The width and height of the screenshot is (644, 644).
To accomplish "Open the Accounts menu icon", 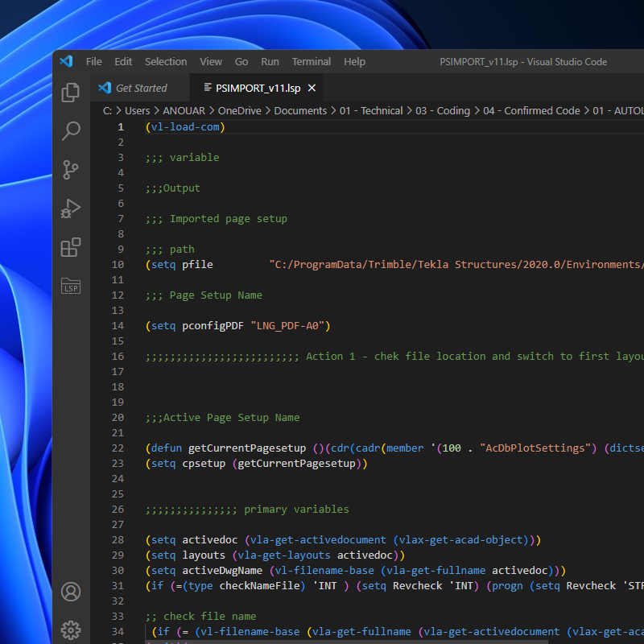I will (x=71, y=592).
